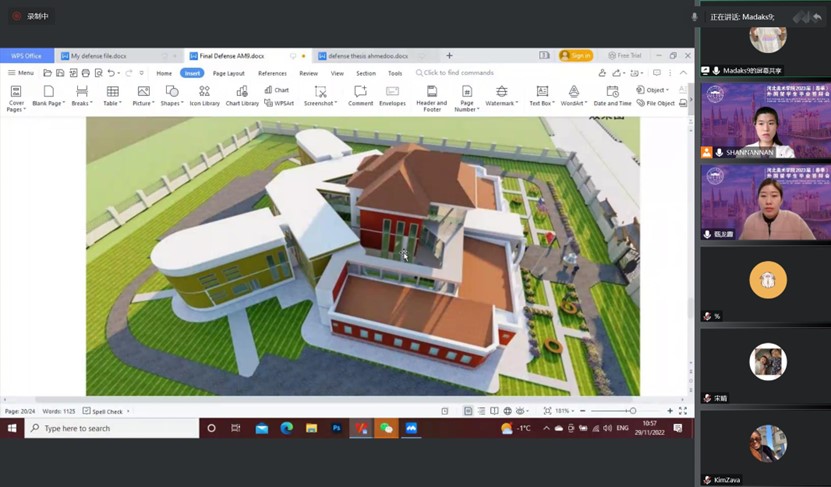This screenshot has height=487, width=831.
Task: Expand the Table dropdown
Action: 112,95
